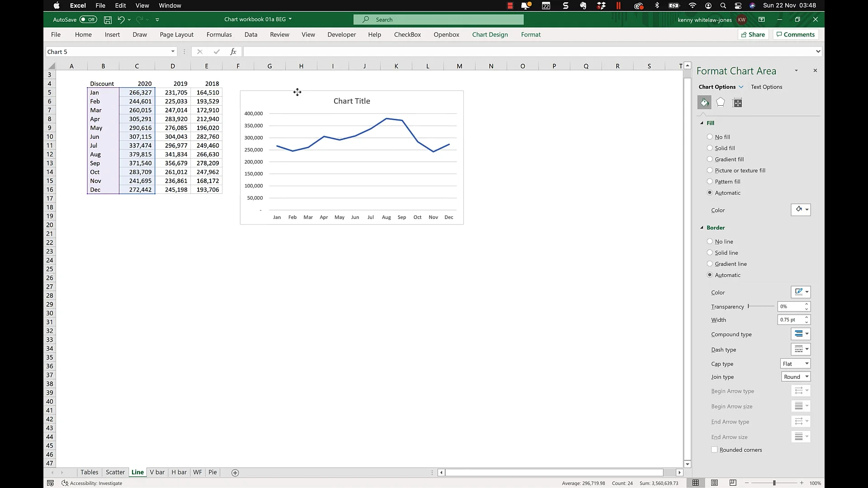Click the Search box in title bar
The width and height of the screenshot is (868, 488).
click(x=439, y=19)
